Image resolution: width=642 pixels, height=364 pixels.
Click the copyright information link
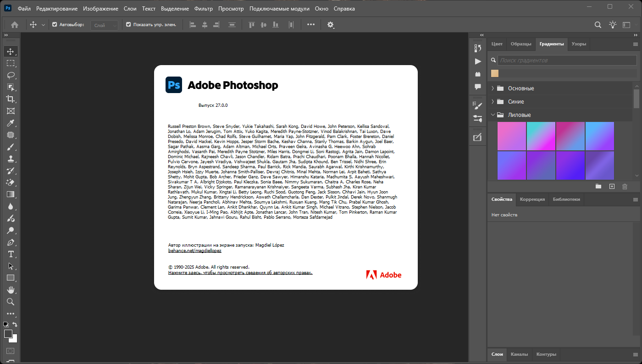point(240,273)
